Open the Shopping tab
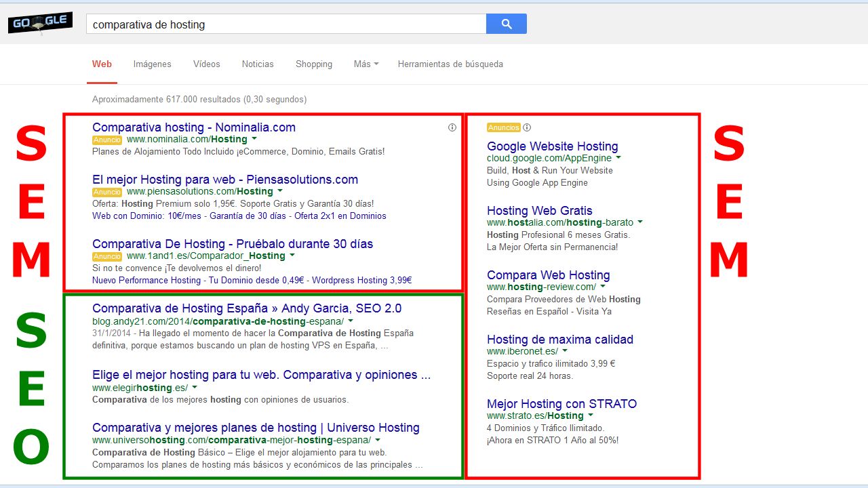The image size is (868, 488). pyautogui.click(x=314, y=64)
